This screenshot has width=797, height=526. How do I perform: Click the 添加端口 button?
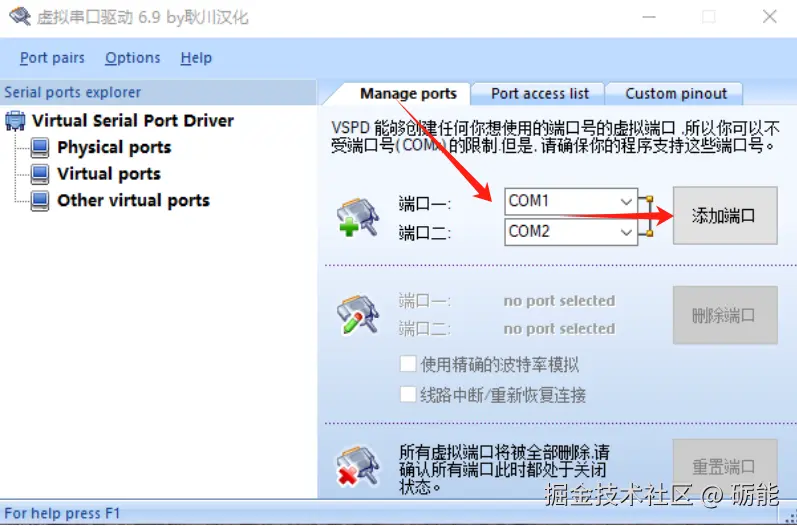pyautogui.click(x=725, y=215)
